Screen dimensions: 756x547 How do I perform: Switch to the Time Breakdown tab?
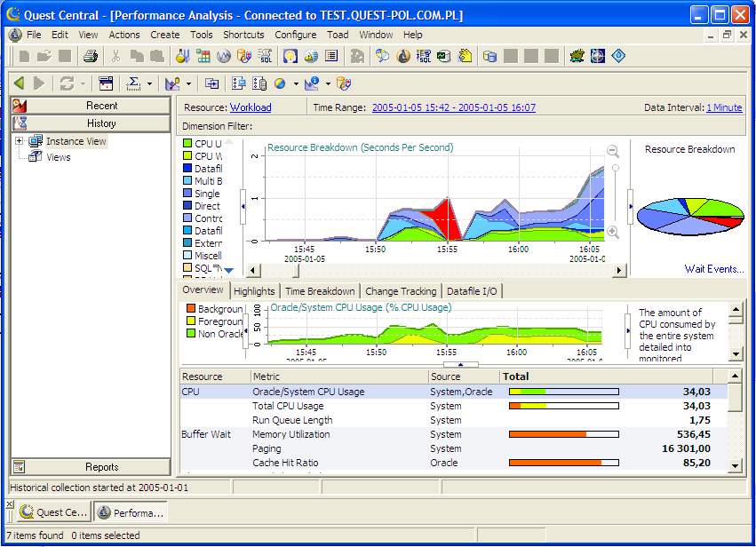tap(320, 291)
